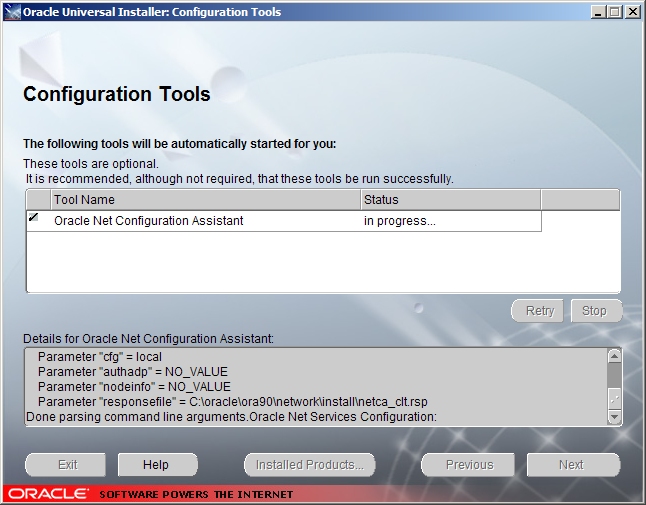Image resolution: width=646 pixels, height=505 pixels.
Task: Open Installed Products list
Action: (x=310, y=465)
